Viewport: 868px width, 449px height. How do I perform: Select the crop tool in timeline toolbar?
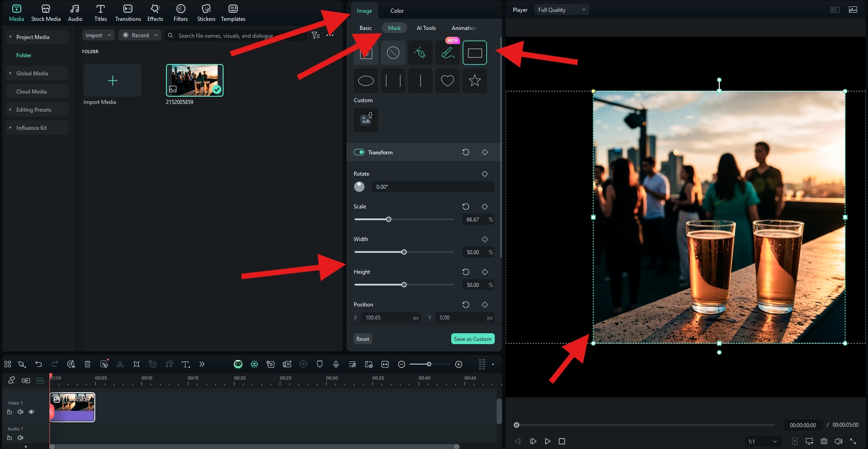tap(137, 364)
